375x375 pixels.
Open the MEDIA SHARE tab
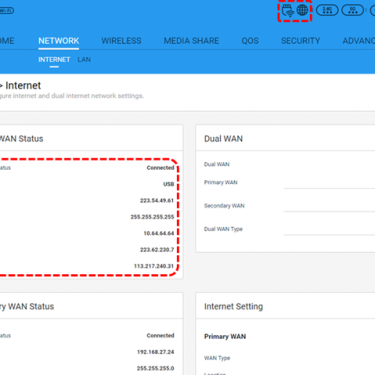(x=191, y=41)
